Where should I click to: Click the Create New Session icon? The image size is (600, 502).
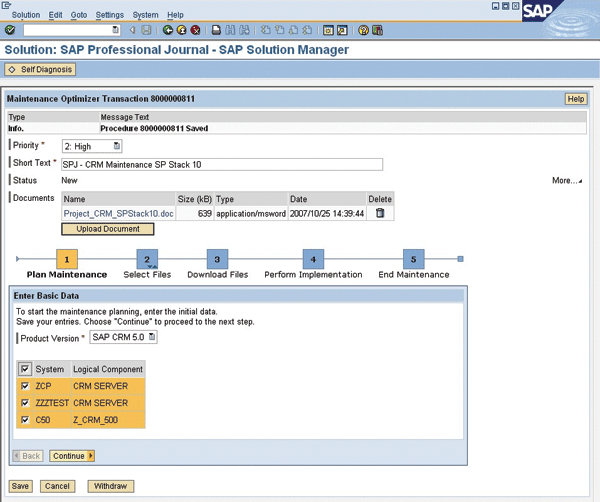(x=328, y=30)
